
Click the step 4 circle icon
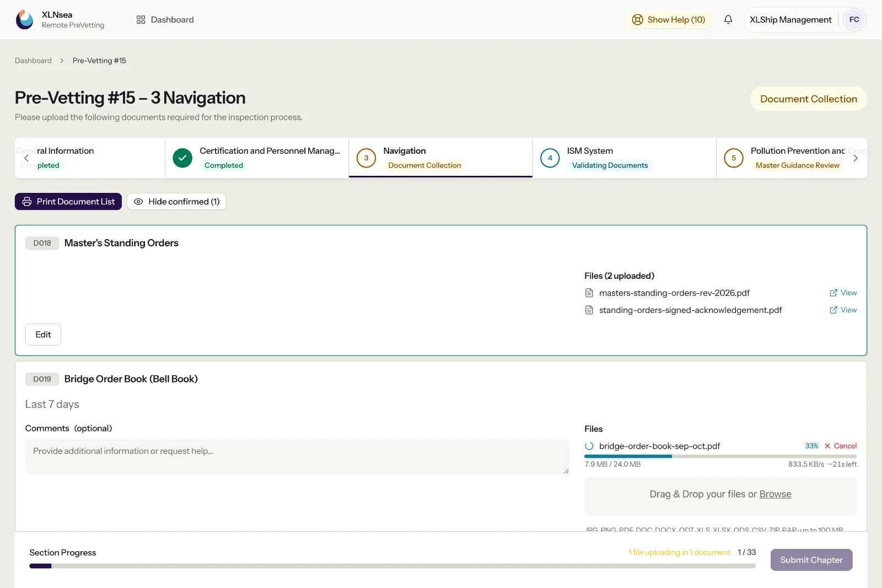point(550,158)
